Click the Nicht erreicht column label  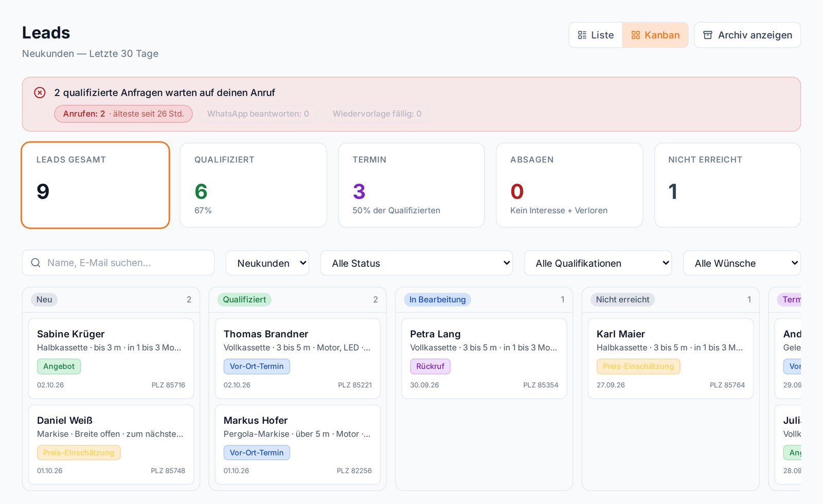pyautogui.click(x=622, y=299)
